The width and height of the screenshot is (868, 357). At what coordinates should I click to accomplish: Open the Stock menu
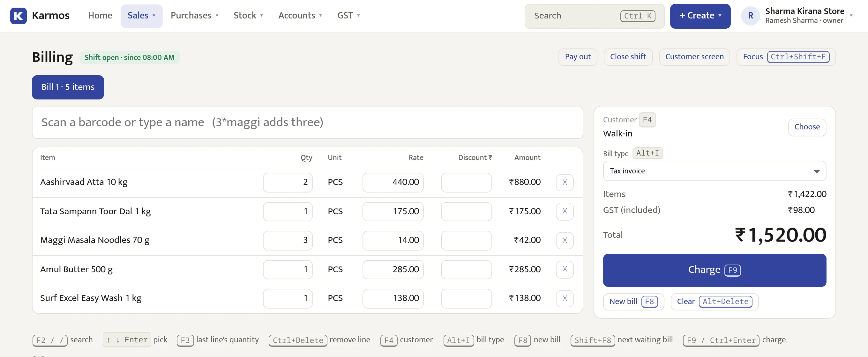248,16
